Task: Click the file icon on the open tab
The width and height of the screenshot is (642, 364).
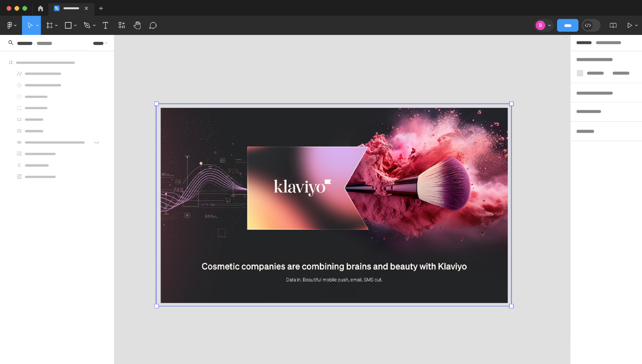Action: click(x=56, y=8)
